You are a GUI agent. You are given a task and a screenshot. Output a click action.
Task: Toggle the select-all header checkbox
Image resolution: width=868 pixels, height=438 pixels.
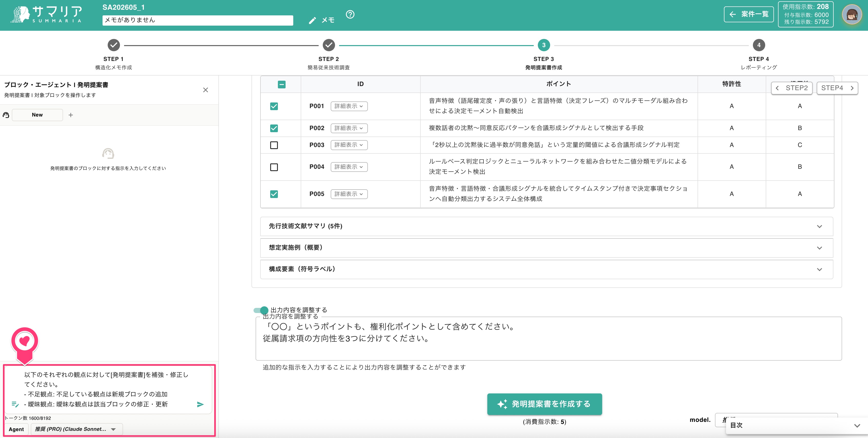pos(282,85)
